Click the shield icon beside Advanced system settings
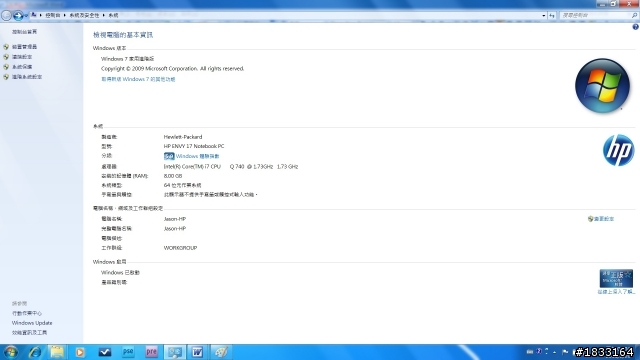 [x=6, y=77]
